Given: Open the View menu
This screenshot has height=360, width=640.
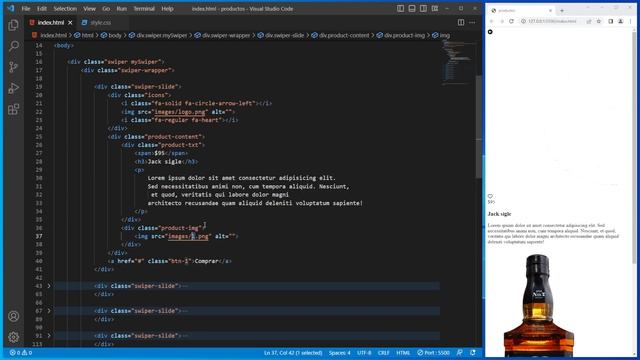Looking at the screenshot, I should coord(89,9).
